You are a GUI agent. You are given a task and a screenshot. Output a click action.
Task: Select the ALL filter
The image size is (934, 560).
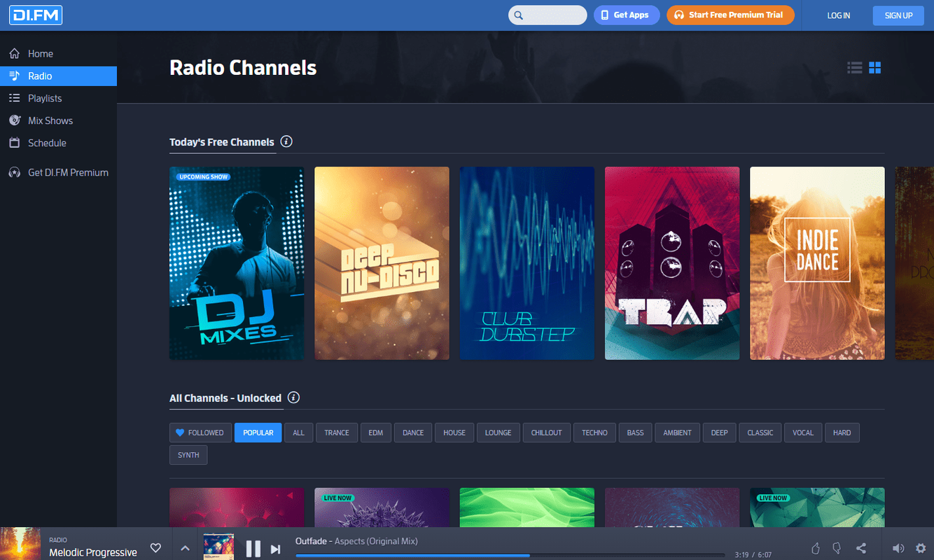click(x=299, y=433)
